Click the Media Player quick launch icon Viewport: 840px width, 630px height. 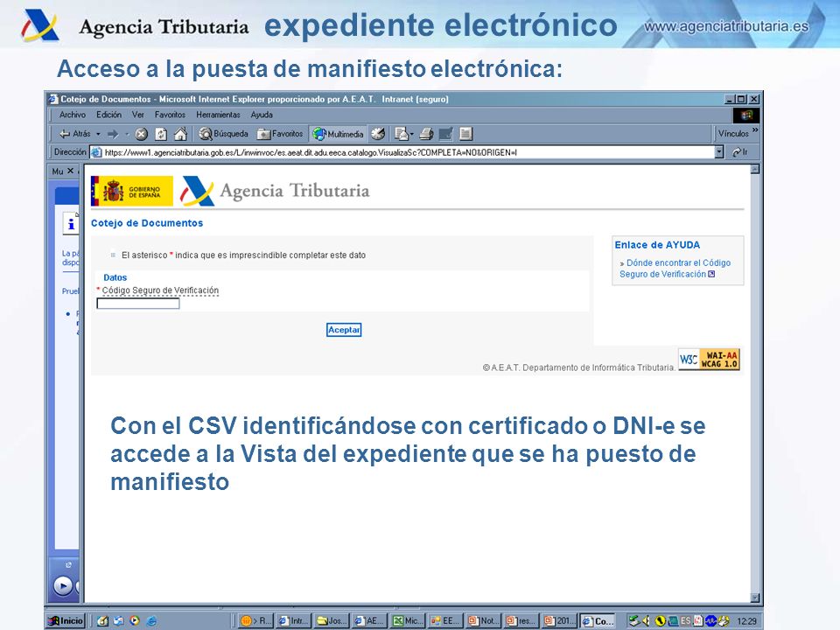tap(135, 621)
